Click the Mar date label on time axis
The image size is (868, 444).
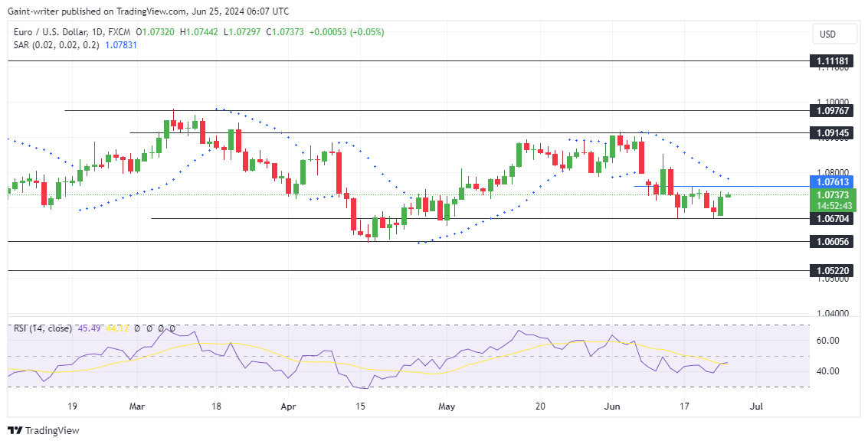tap(136, 406)
